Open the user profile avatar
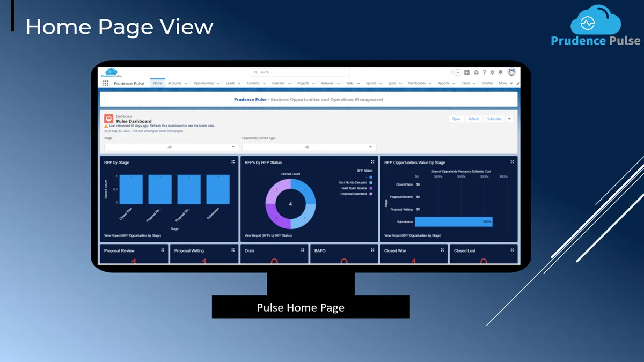 tap(511, 72)
